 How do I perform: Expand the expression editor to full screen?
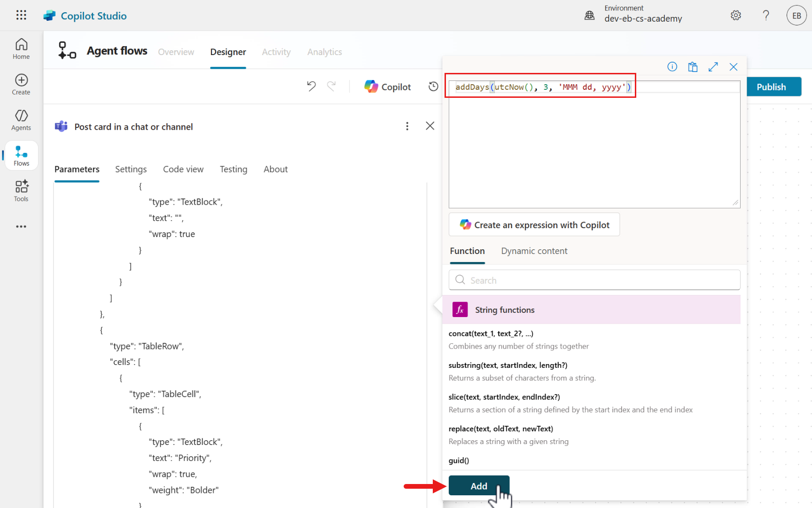(713, 67)
